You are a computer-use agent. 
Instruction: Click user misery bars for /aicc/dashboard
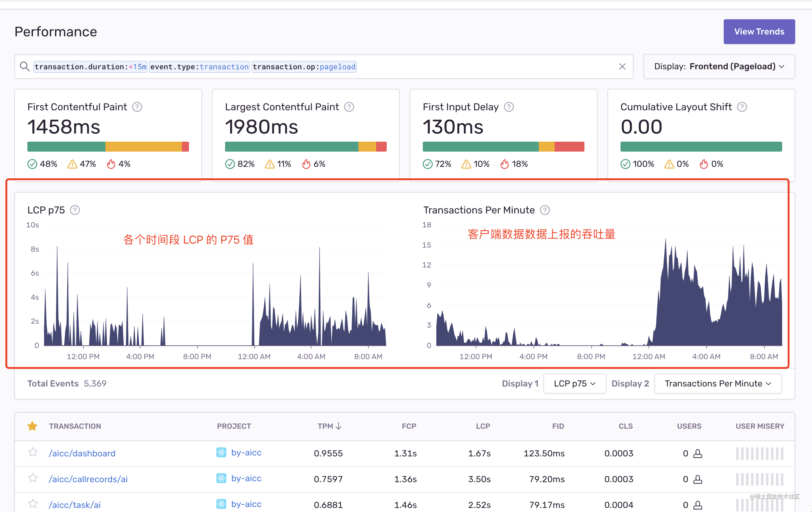pyautogui.click(x=759, y=453)
